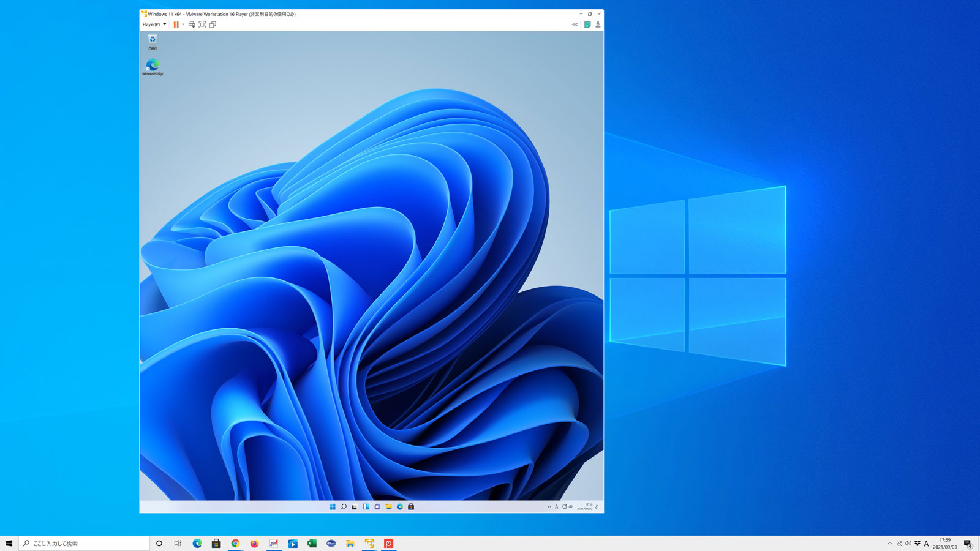Click the VMware Player title bar text
Image resolution: width=980 pixels, height=551 pixels.
222,14
